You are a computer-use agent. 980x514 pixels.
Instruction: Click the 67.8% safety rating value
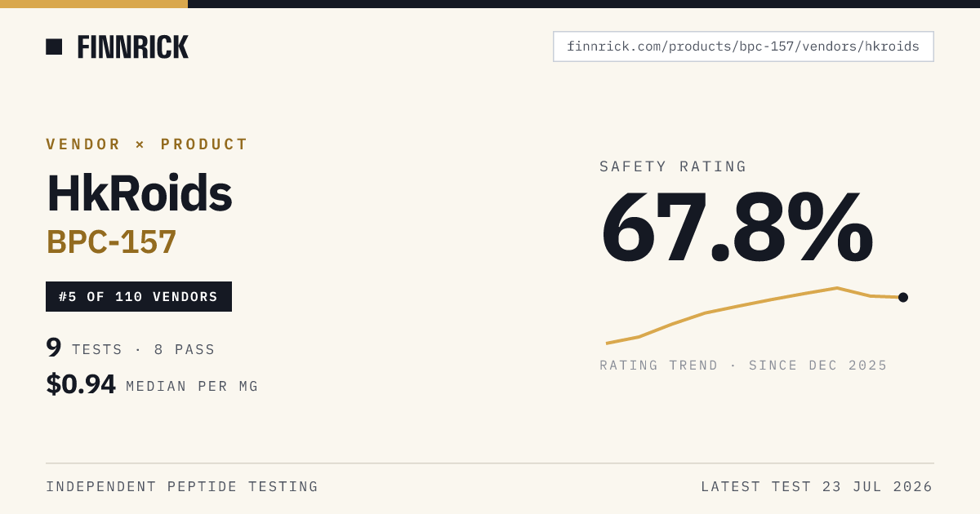point(737,227)
